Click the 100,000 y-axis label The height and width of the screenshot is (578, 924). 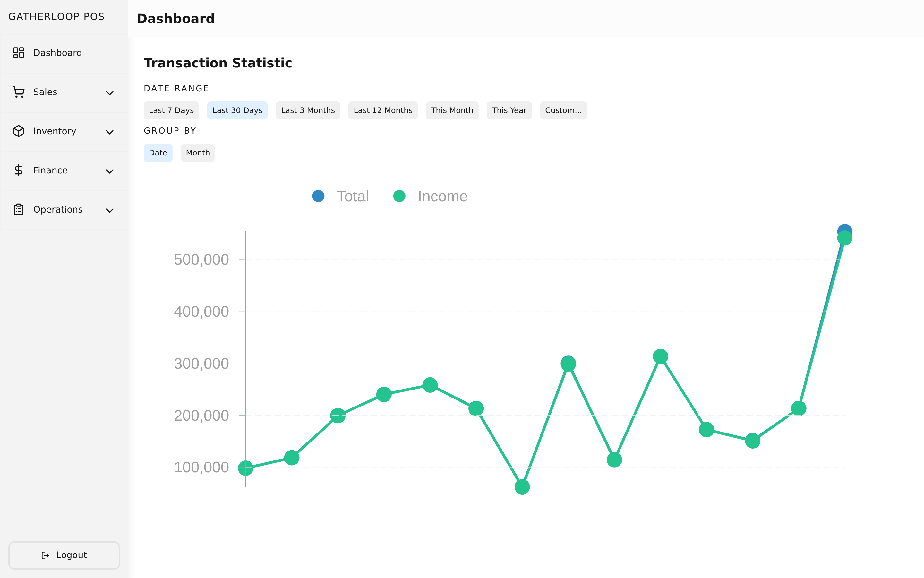tap(201, 467)
